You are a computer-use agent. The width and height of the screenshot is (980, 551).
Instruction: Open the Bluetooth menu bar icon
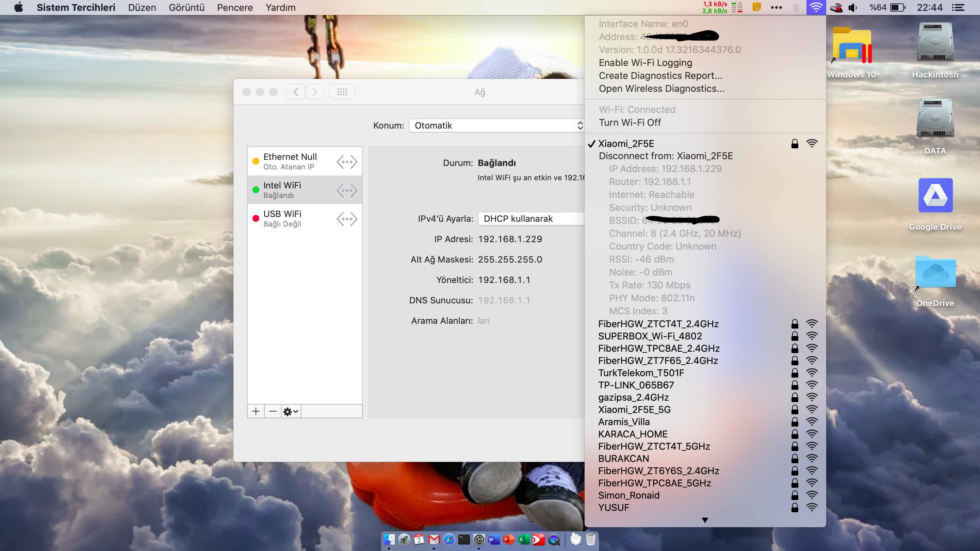point(796,7)
